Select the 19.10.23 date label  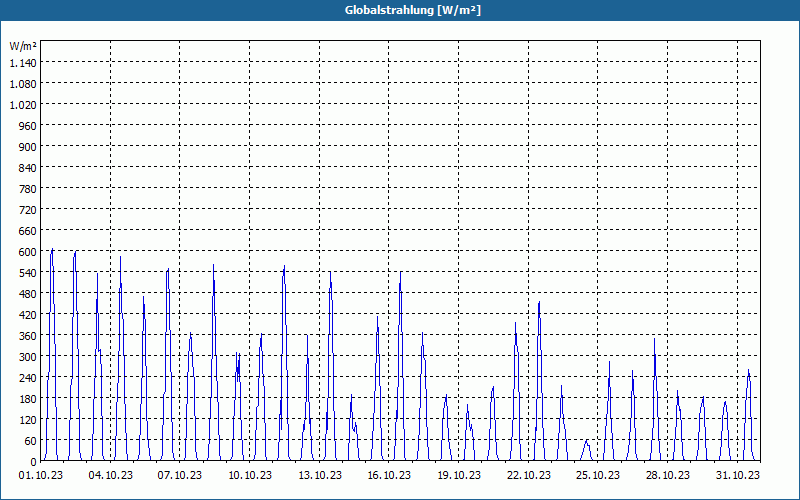(459, 476)
